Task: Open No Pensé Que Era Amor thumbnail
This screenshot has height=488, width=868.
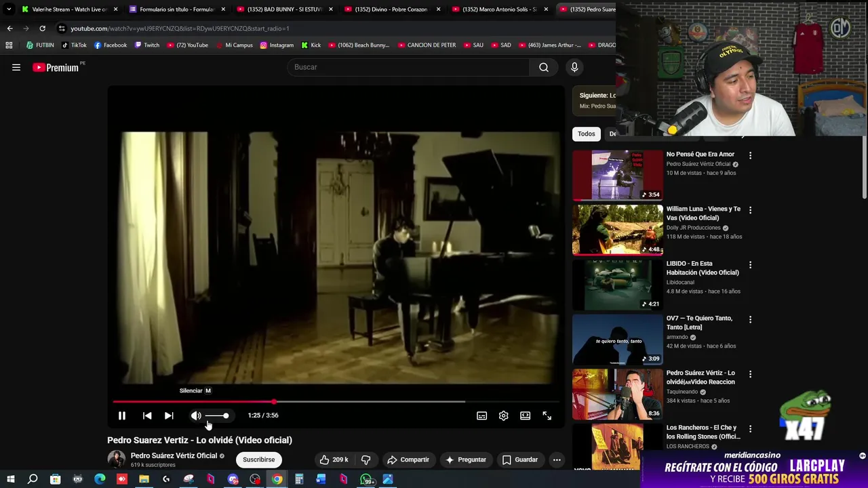Action: (618, 175)
